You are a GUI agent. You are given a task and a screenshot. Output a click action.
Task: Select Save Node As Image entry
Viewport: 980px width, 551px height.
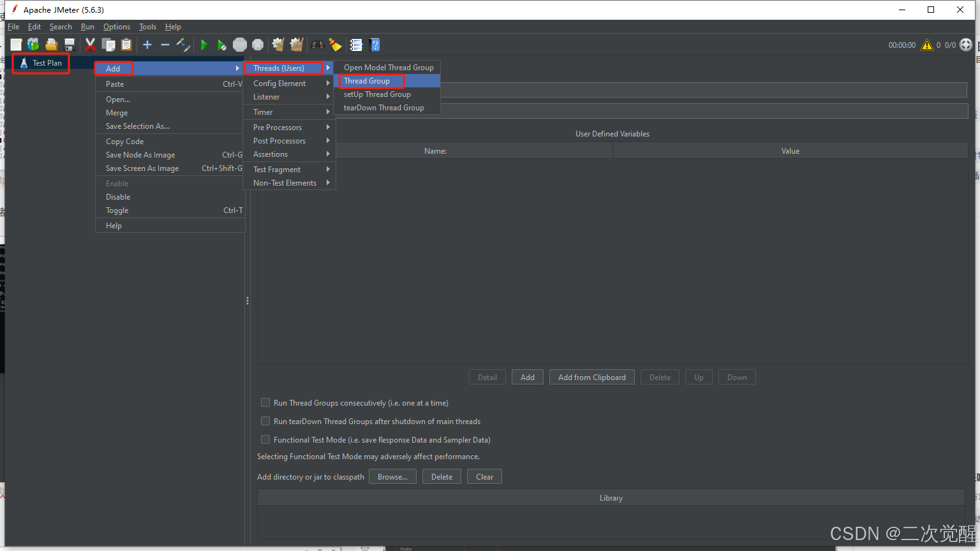pos(169,155)
